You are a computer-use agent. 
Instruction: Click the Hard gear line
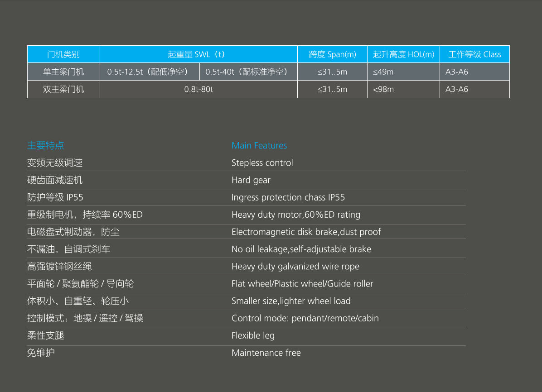tap(251, 180)
